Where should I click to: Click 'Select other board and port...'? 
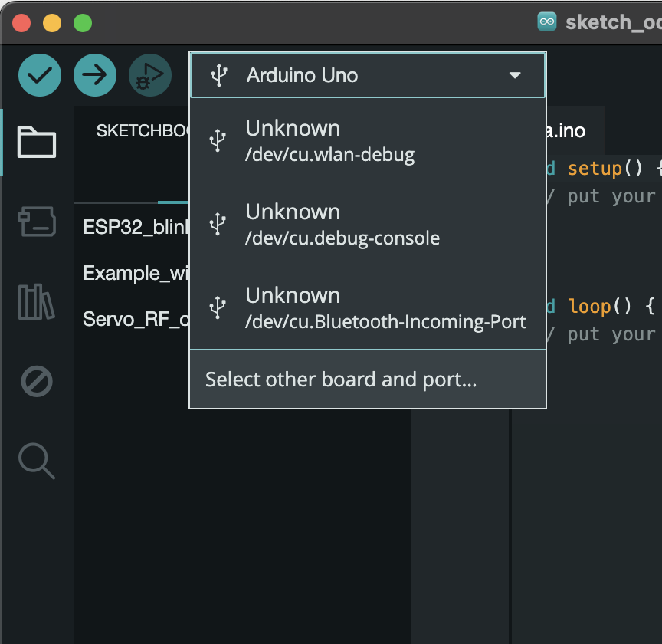341,379
